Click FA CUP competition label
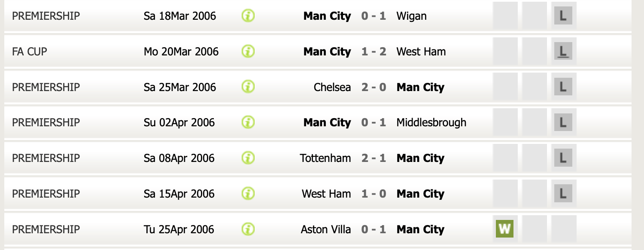 tap(30, 52)
